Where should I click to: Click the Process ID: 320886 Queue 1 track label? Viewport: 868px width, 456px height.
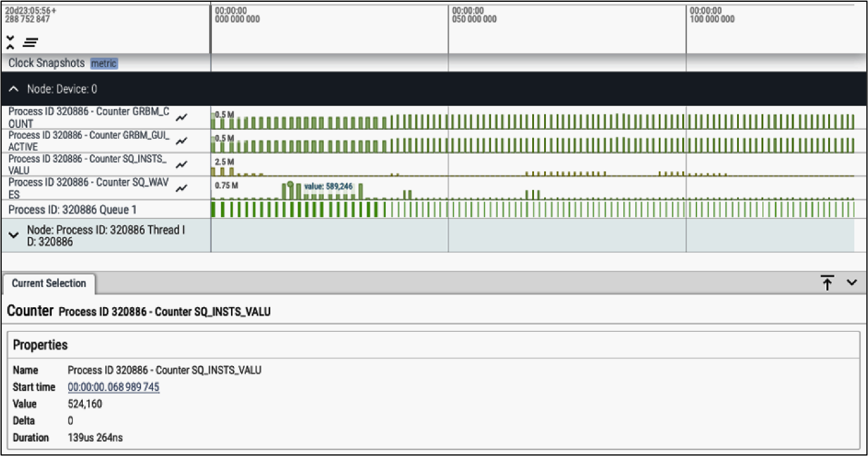(x=71, y=210)
